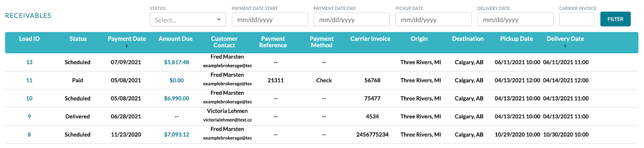This screenshot has height=148, width=644.
Task: Sort by the Delivery Date column arrow
Action: (565, 46)
